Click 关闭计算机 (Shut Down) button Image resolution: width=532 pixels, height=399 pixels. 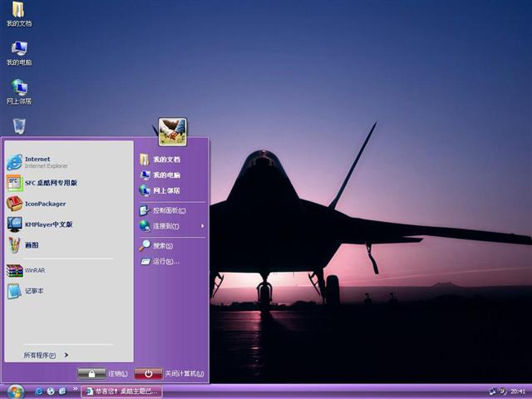click(170, 374)
